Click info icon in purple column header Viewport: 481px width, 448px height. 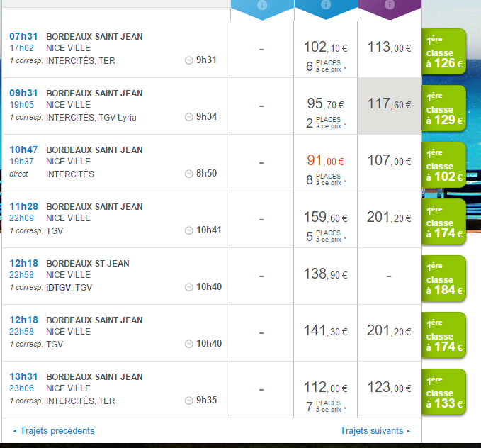(389, 6)
